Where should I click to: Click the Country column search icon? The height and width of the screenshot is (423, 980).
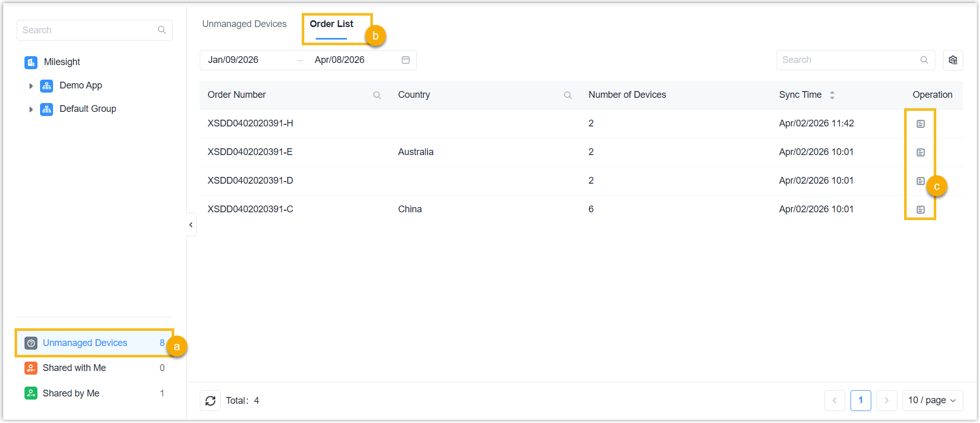tap(568, 95)
